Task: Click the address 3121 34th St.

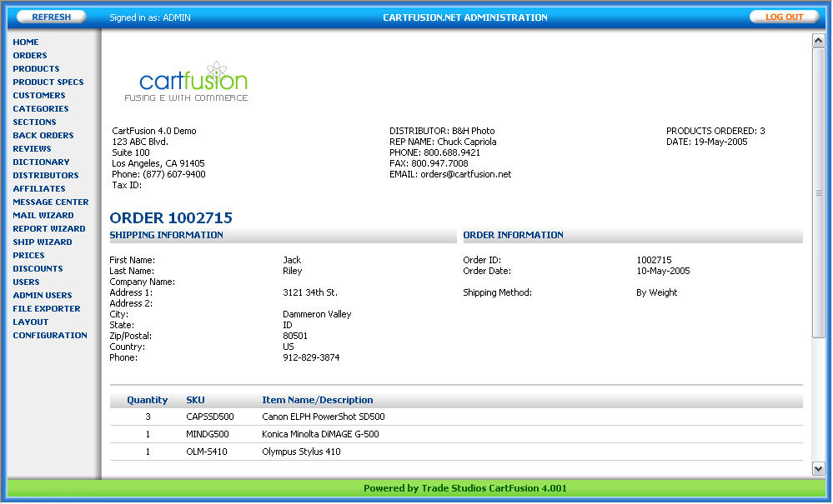Action: [310, 292]
